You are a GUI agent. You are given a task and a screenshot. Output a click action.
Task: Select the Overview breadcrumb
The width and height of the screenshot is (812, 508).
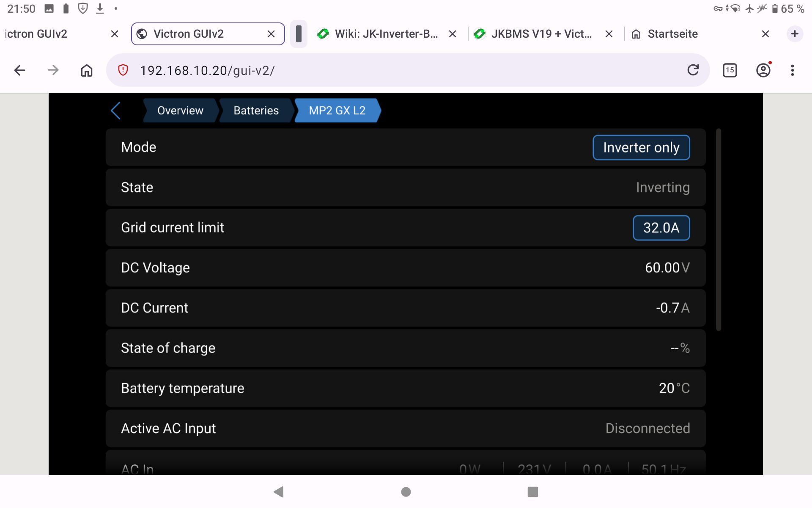point(180,110)
